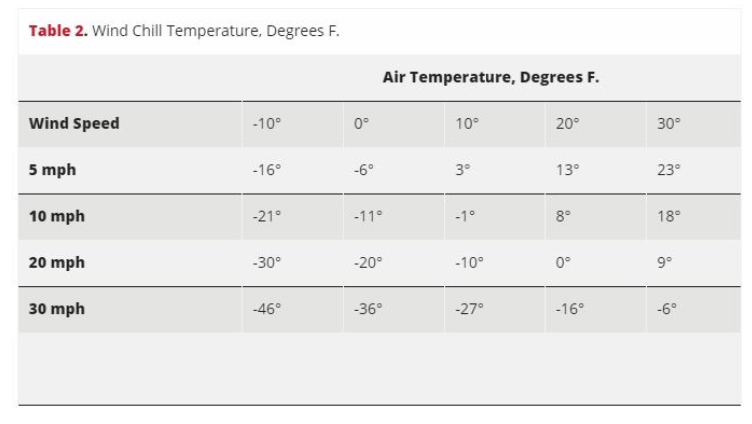Click the 30° air temperature column header
The image size is (752, 424).
pos(669,124)
